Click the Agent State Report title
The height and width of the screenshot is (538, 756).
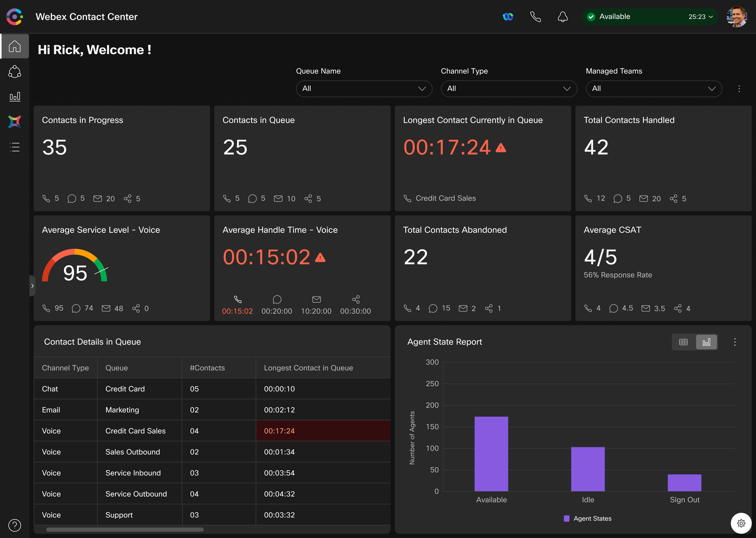pyautogui.click(x=445, y=342)
